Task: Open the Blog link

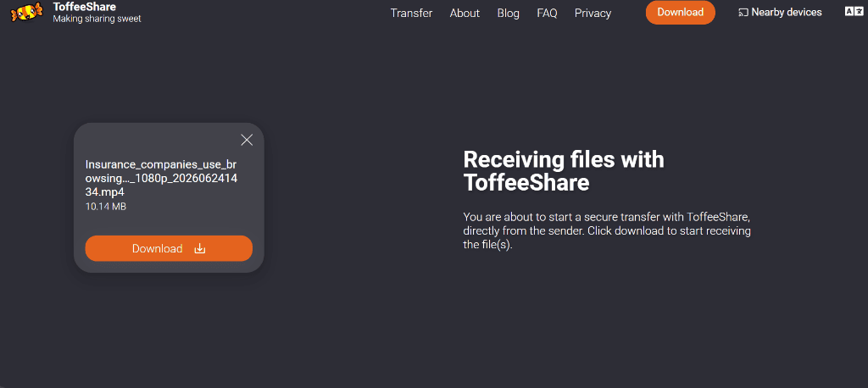Action: click(509, 13)
